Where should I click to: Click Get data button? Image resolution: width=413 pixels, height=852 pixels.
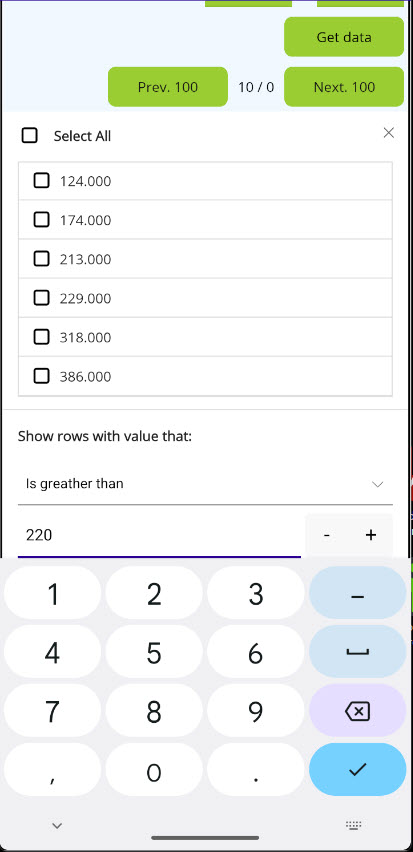coord(344,37)
